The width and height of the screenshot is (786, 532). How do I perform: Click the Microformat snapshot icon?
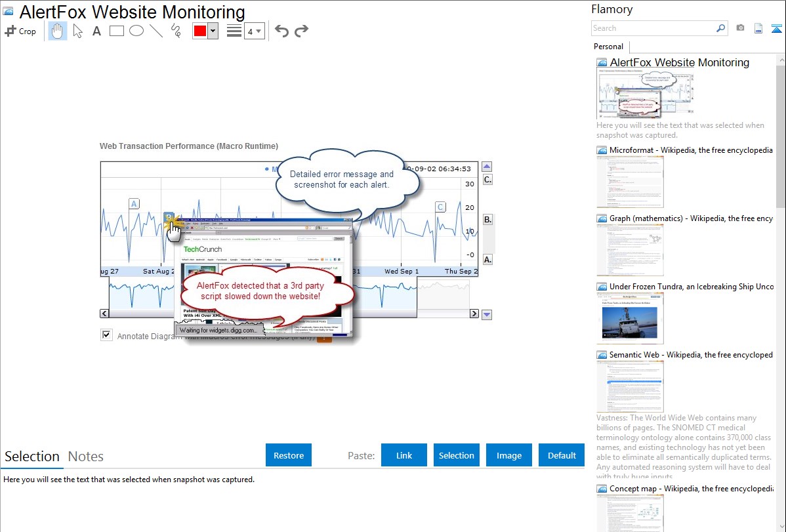click(602, 150)
